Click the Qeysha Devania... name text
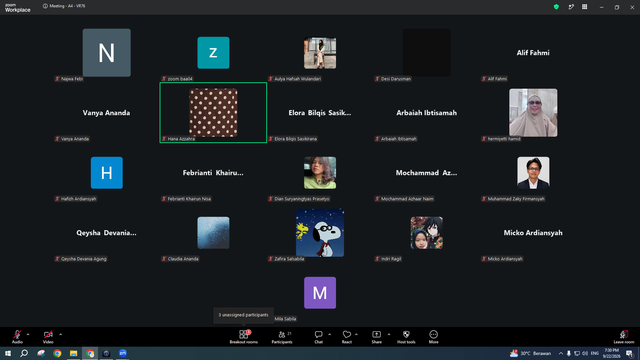This screenshot has height=360, width=640. [107, 233]
